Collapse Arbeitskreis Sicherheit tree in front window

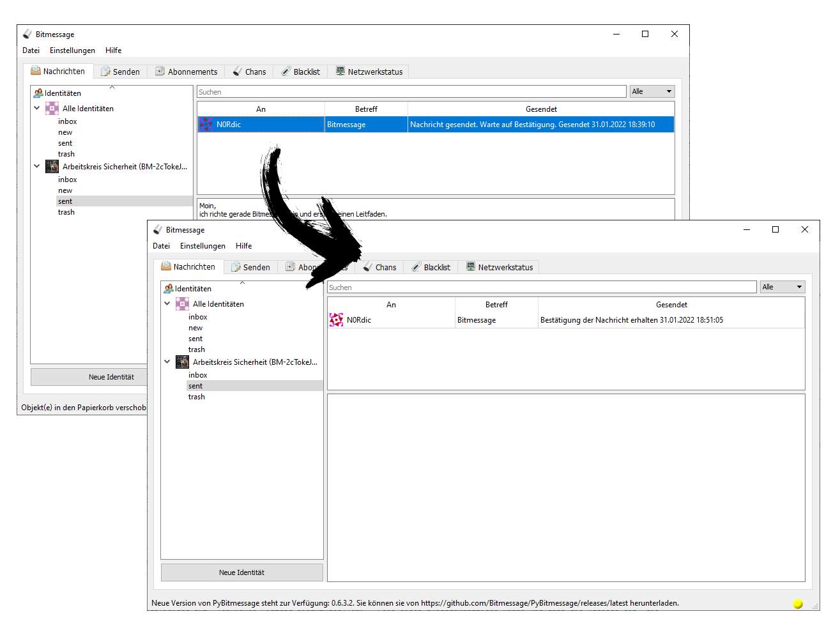coord(167,362)
